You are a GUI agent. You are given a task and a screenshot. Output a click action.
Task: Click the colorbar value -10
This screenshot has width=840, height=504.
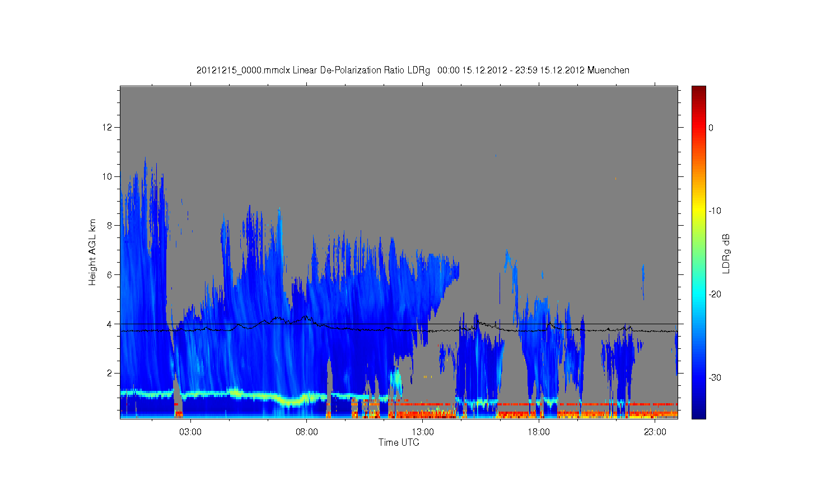coord(715,211)
